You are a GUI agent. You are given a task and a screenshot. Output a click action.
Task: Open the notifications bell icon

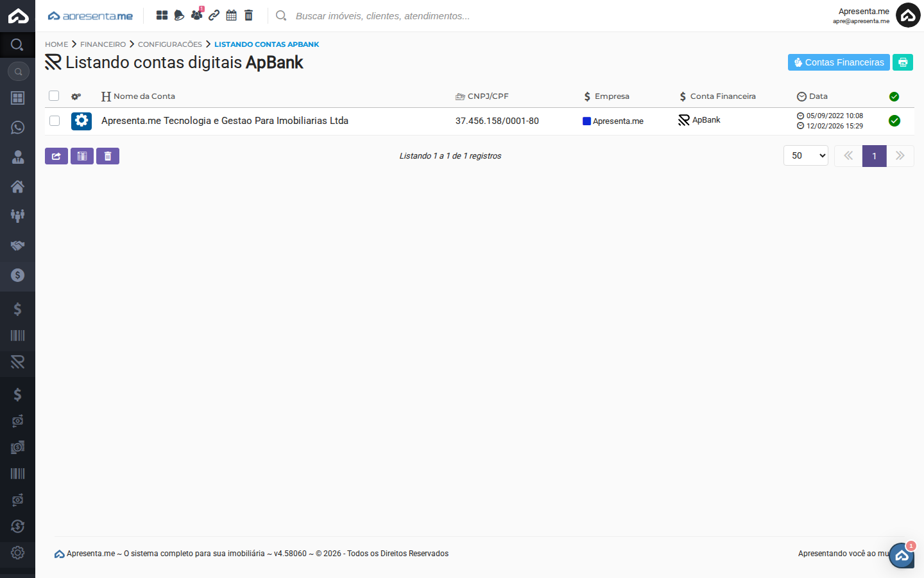coord(178,14)
